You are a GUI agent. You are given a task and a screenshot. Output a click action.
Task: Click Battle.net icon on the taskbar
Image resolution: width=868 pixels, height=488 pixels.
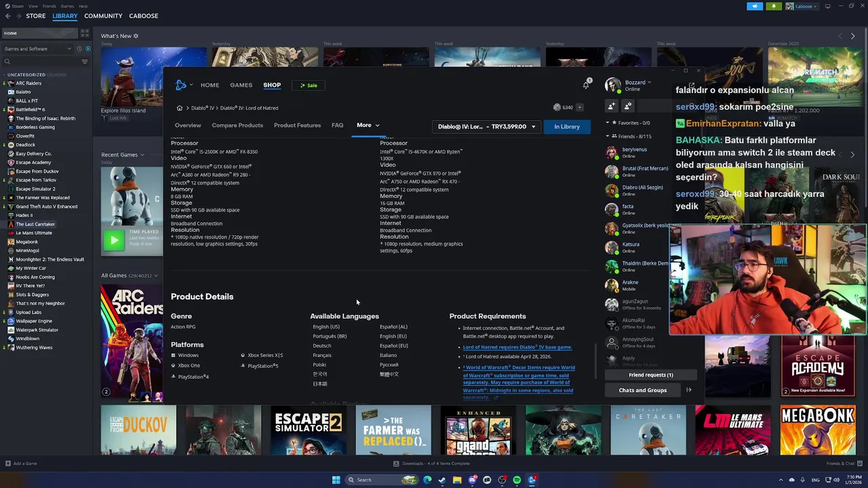click(532, 480)
